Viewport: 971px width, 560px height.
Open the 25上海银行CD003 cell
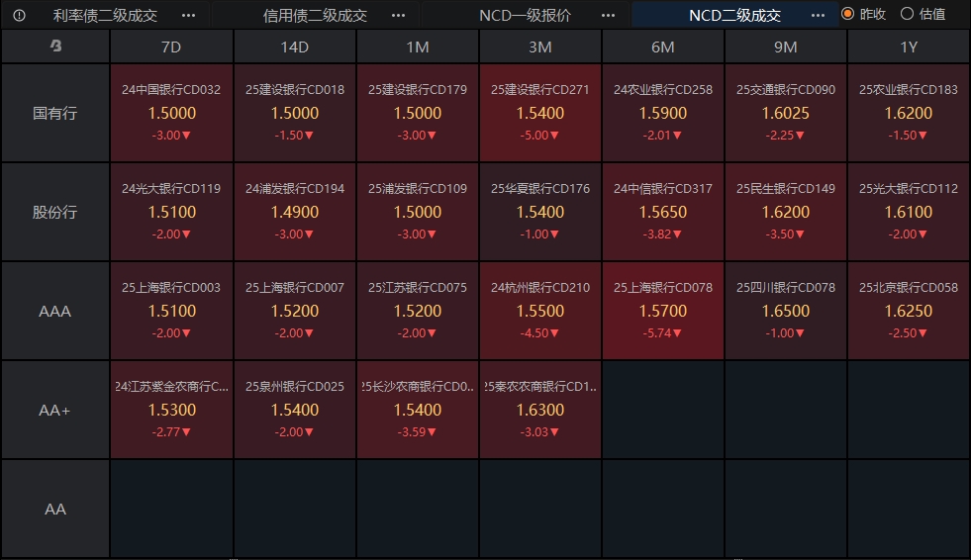pyautogui.click(x=171, y=312)
